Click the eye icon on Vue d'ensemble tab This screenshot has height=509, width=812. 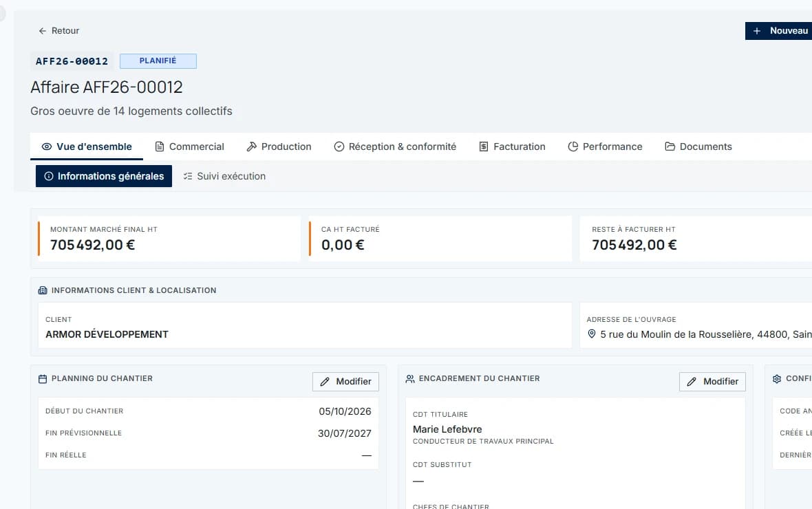click(47, 147)
